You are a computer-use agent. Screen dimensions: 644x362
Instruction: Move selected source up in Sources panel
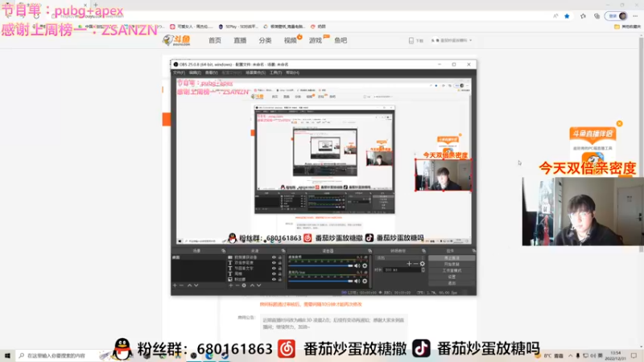[253, 286]
